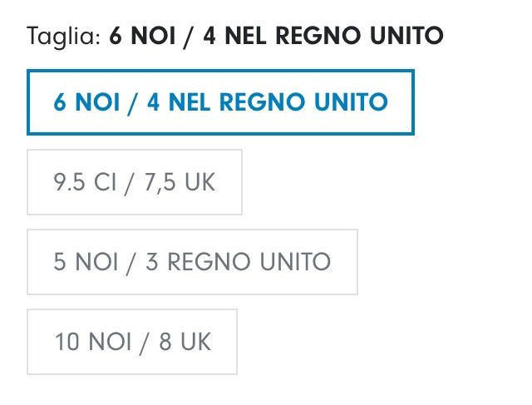Screen dimensions: 532x405
Task: Choose the last size option, 10 NOI
Action: click(x=132, y=342)
